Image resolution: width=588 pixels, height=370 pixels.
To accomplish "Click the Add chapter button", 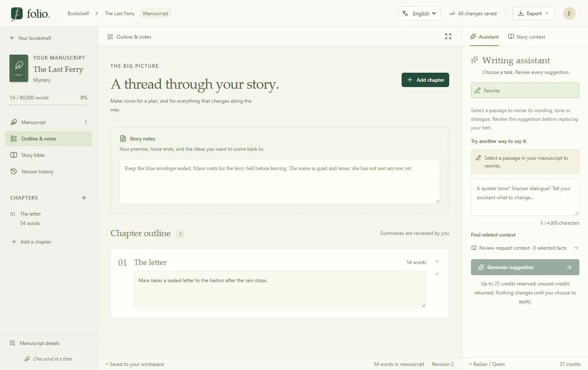I will (425, 80).
